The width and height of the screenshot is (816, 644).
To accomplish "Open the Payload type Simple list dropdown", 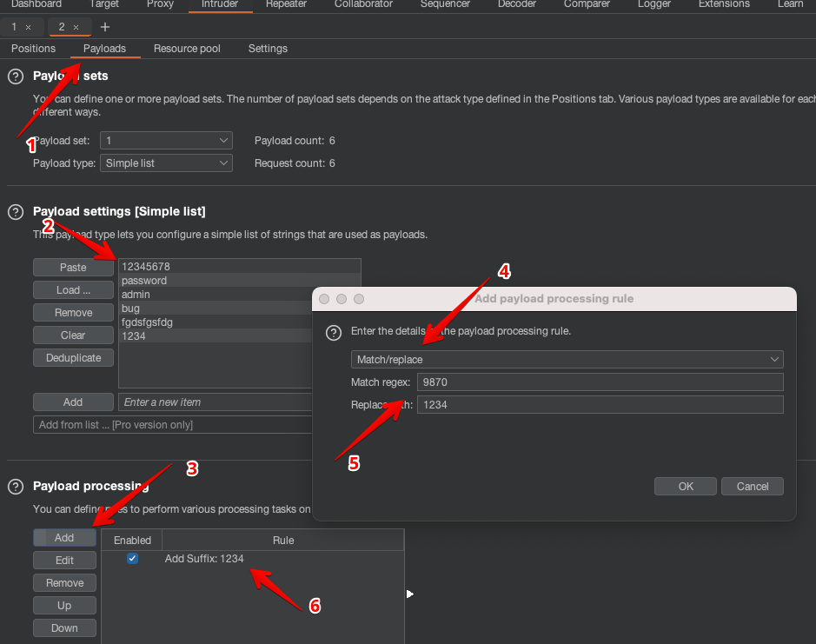I will [166, 163].
